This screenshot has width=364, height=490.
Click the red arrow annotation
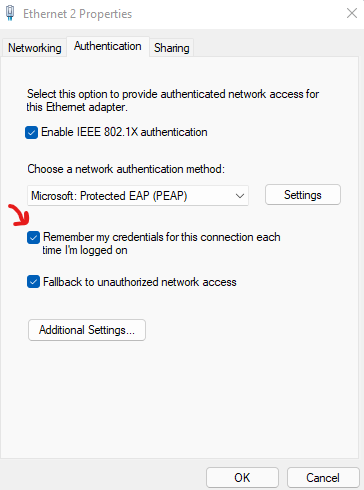[19, 215]
